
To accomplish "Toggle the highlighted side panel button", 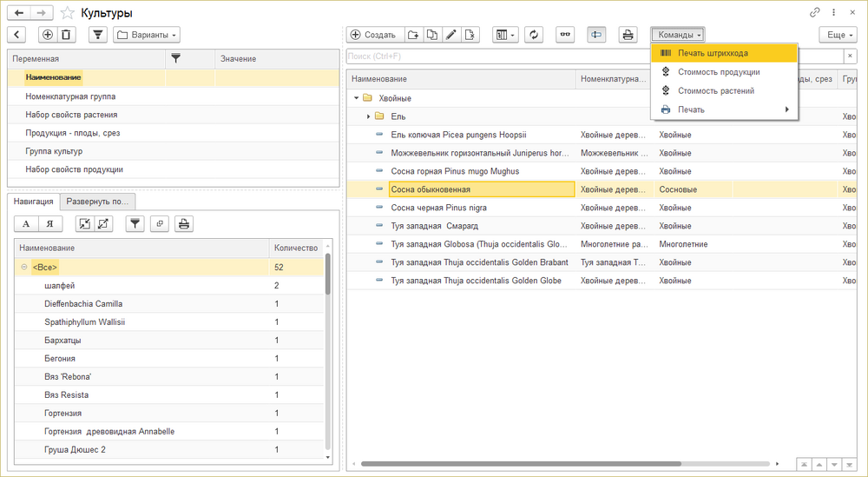I will [595, 35].
